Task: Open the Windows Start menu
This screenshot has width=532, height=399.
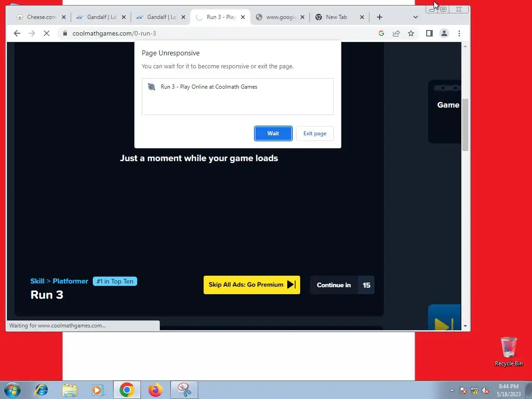Action: pos(12,390)
